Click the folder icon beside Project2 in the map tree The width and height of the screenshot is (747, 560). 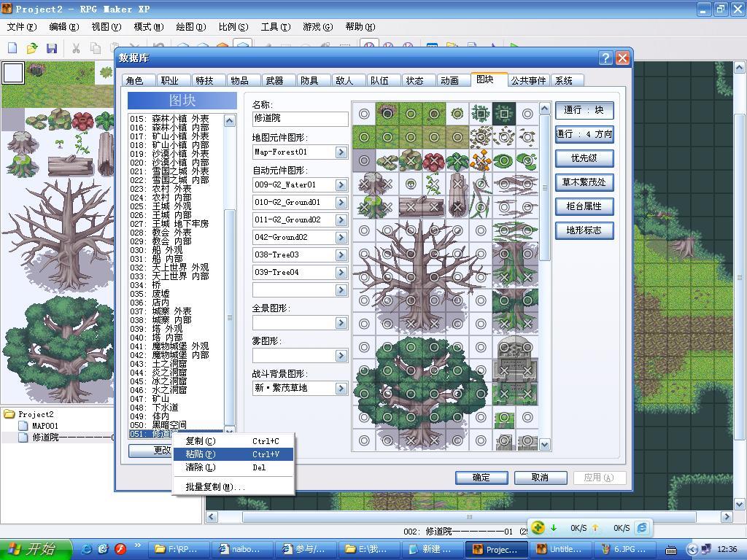click(x=9, y=414)
